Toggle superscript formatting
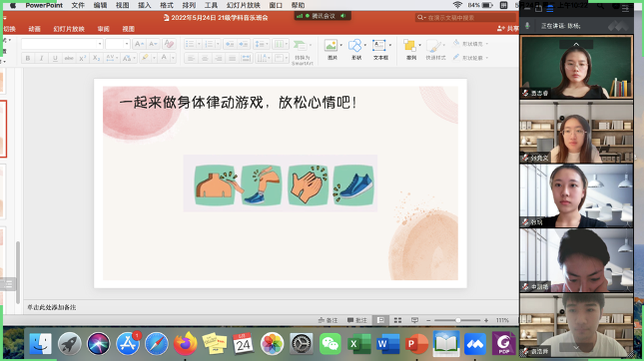 (82, 58)
